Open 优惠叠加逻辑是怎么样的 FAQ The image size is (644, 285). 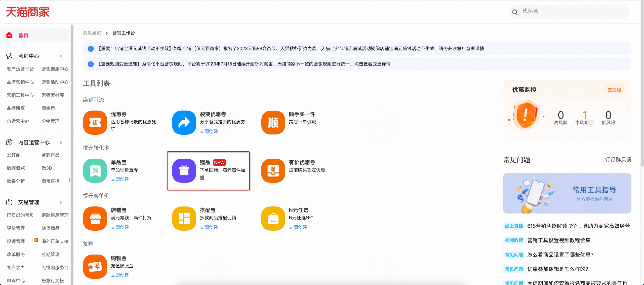(558, 269)
